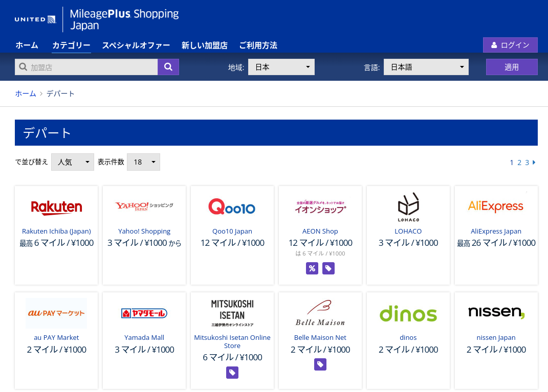Open Qoo10 Japan link
Viewport: 548px width, 392px height.
click(232, 231)
